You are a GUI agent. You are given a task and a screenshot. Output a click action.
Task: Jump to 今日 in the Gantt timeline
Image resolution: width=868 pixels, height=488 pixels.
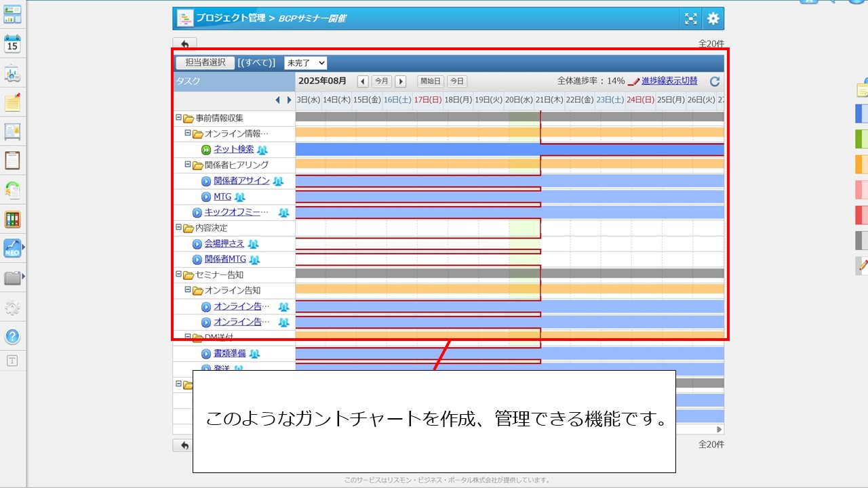(457, 81)
